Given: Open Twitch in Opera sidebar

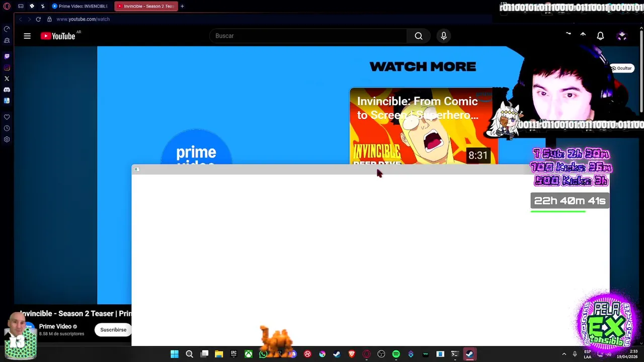Looking at the screenshot, I should [x=7, y=56].
